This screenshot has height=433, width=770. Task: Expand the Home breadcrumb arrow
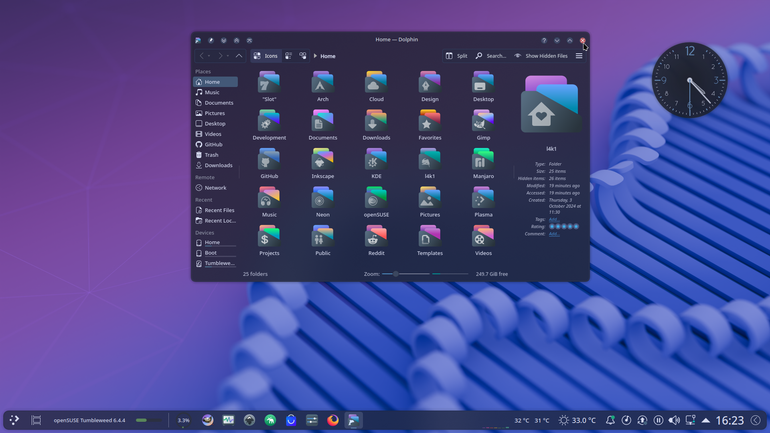[x=315, y=56]
